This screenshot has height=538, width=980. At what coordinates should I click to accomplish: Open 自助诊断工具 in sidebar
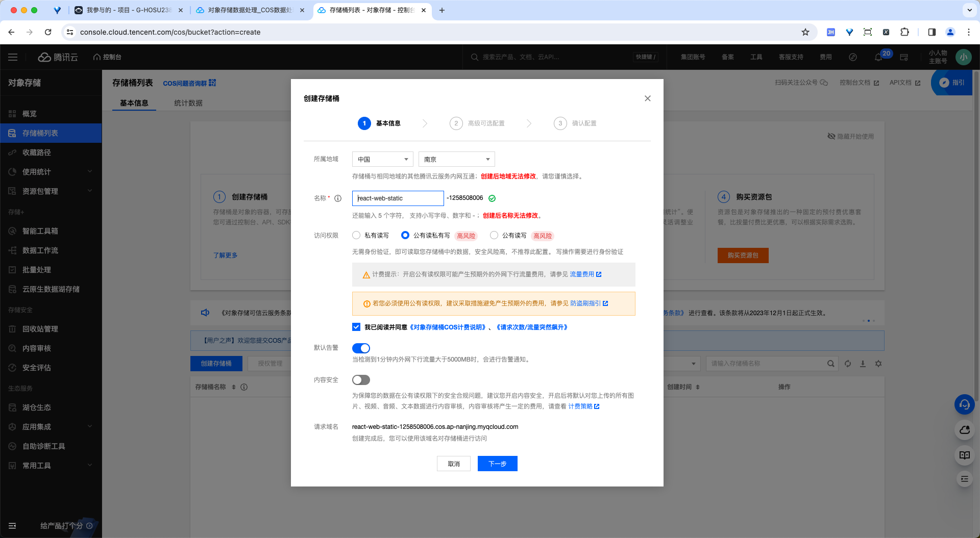[x=51, y=446]
